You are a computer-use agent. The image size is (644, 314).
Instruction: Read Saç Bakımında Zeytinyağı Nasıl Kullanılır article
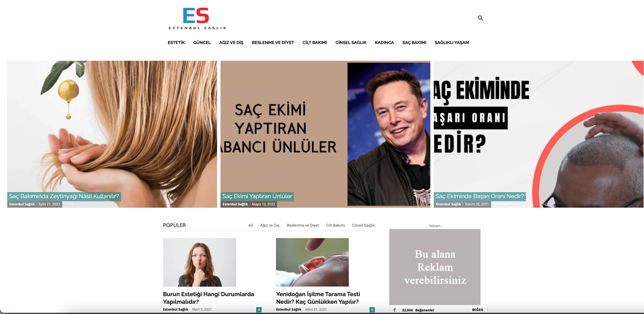64,196
